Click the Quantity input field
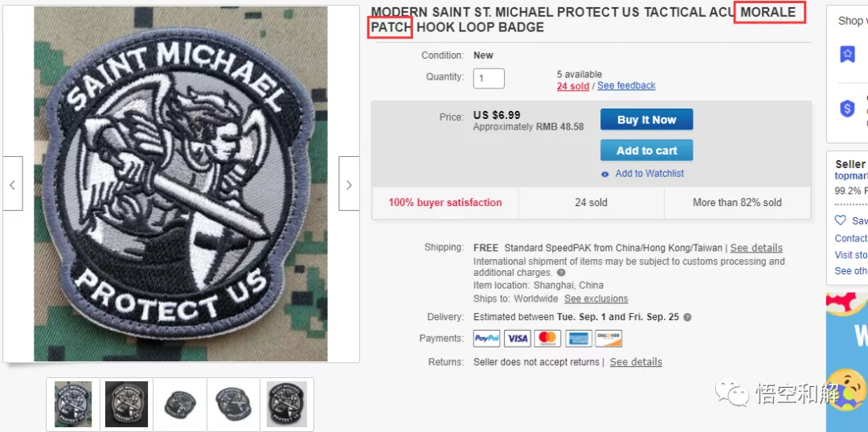Screen dimensions: 868x432 [489, 78]
